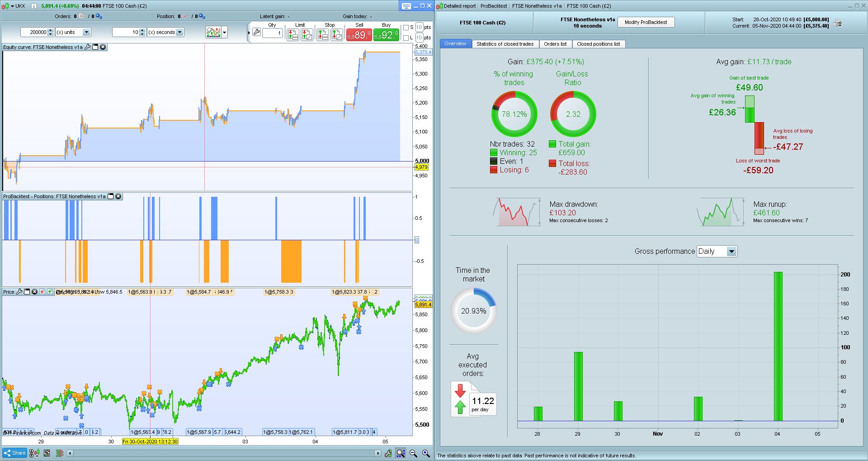This screenshot has height=461, width=868.
Task: Enable the L limit checkbox
Action: pyautogui.click(x=406, y=38)
